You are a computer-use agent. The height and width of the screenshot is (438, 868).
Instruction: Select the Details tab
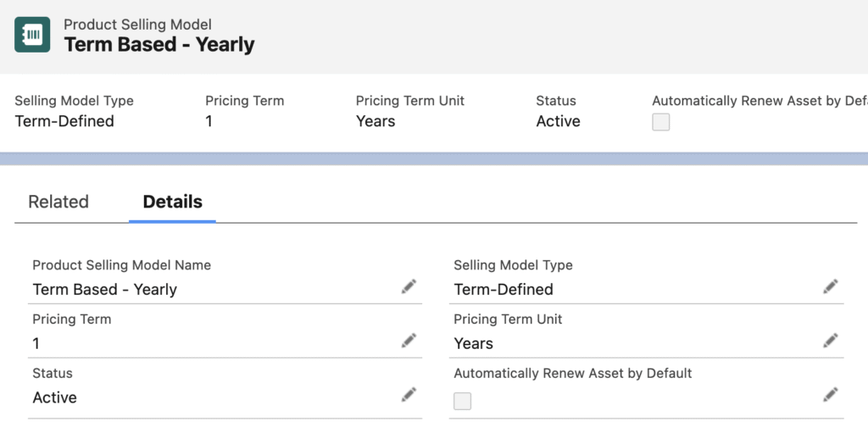(172, 202)
